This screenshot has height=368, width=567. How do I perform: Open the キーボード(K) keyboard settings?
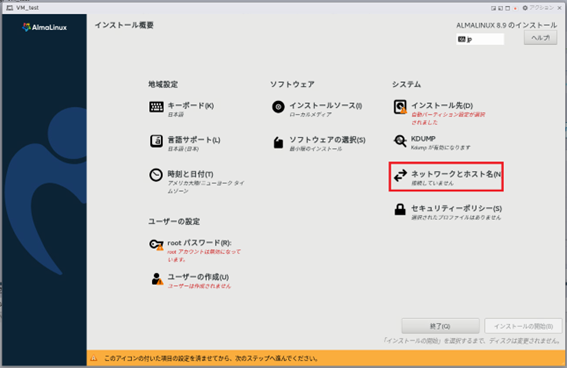click(x=182, y=109)
